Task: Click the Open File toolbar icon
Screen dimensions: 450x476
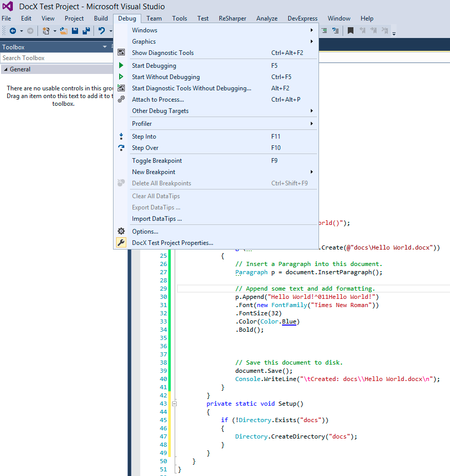Action: 64,30
